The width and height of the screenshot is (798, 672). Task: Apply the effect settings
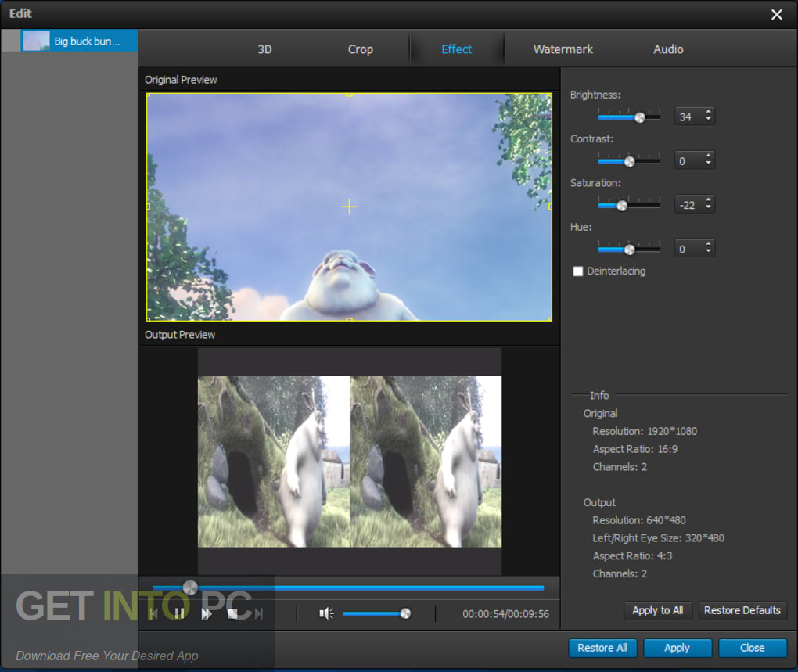[x=677, y=648]
